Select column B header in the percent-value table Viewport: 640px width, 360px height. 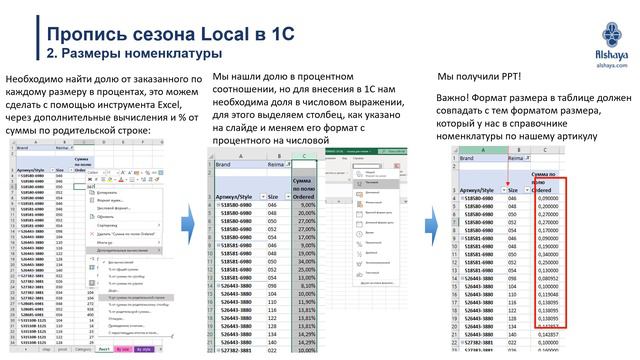(x=279, y=156)
